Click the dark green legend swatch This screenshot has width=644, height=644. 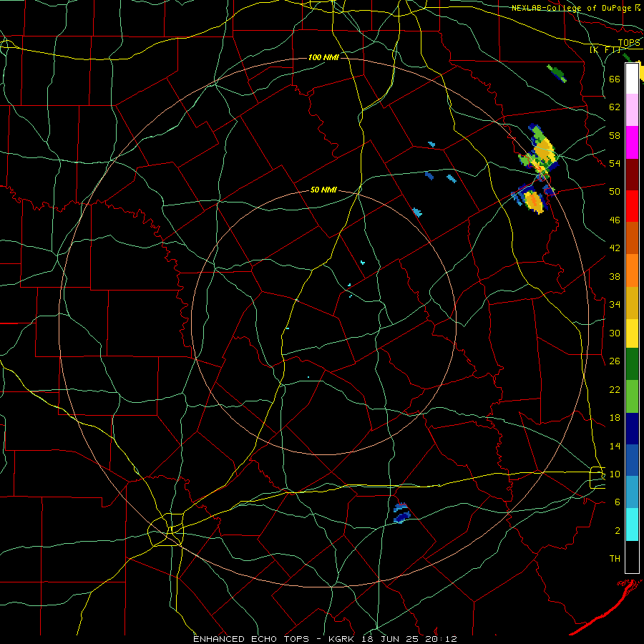tap(632, 364)
